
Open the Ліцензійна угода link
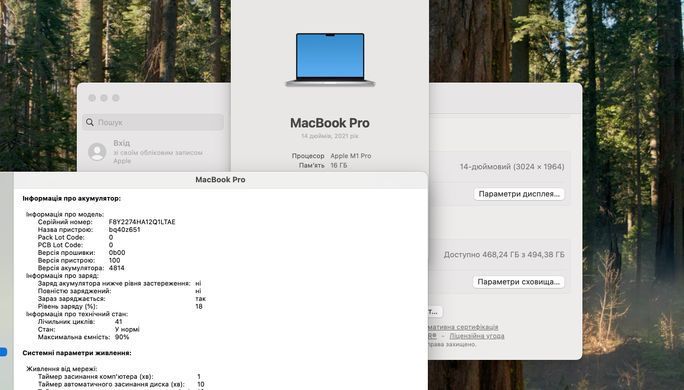coord(477,336)
